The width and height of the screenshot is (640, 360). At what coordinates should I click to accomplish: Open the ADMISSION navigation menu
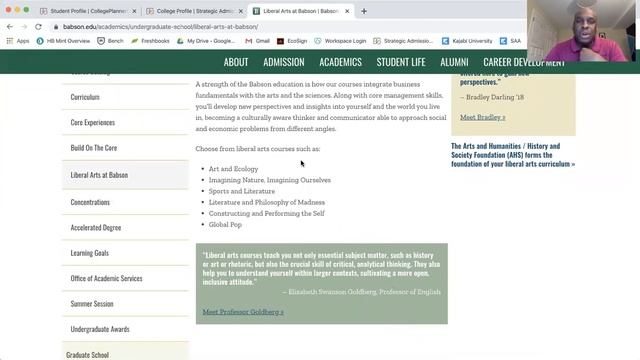click(x=284, y=62)
